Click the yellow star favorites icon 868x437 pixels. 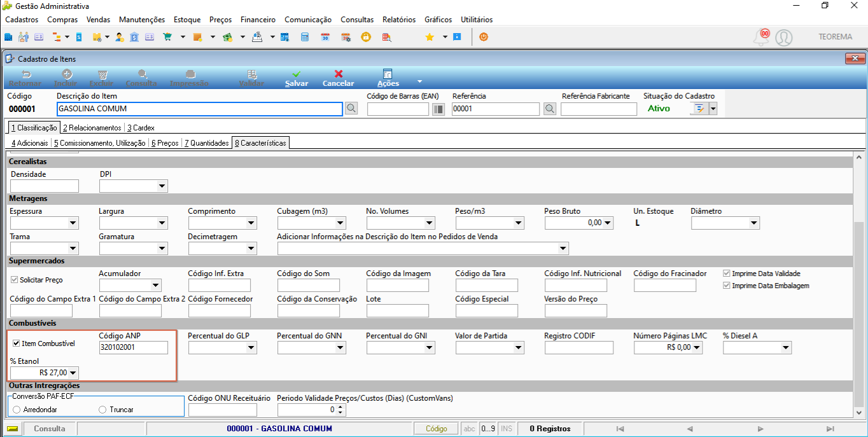point(430,37)
